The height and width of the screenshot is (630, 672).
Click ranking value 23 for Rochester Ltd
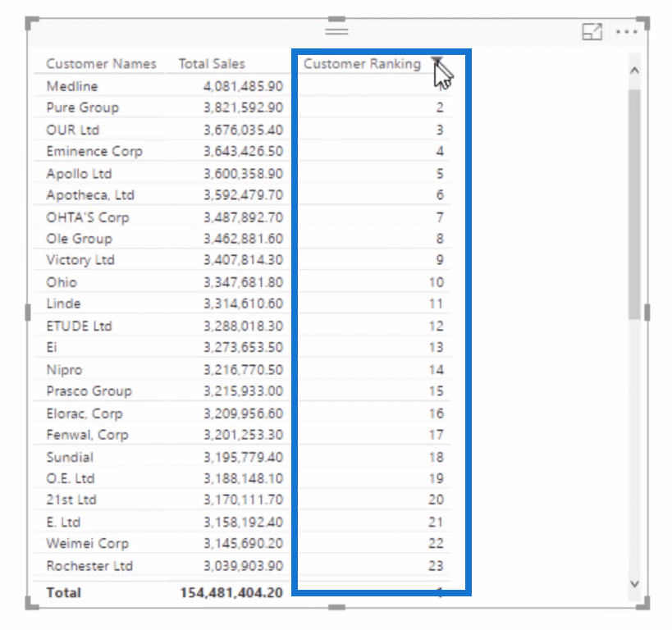click(436, 566)
